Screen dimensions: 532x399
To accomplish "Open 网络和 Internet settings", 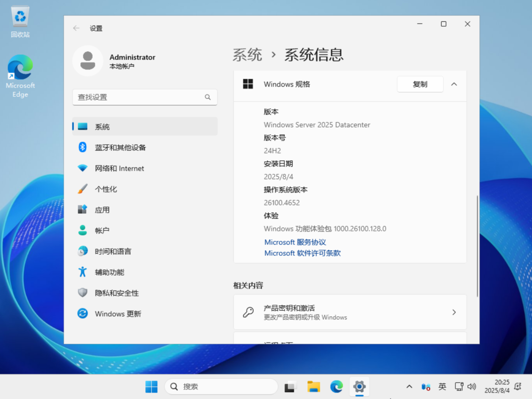I will pos(145,168).
